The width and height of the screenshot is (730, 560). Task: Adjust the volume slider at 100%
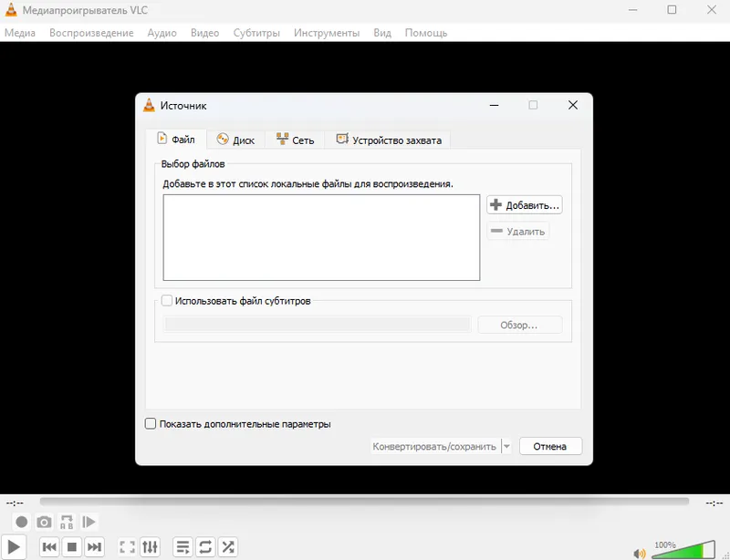click(x=683, y=550)
